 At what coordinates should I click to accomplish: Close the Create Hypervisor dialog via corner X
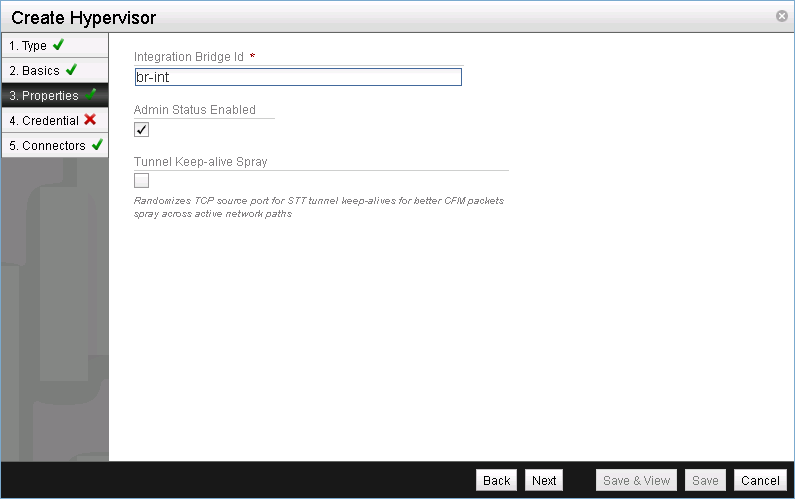(x=781, y=16)
